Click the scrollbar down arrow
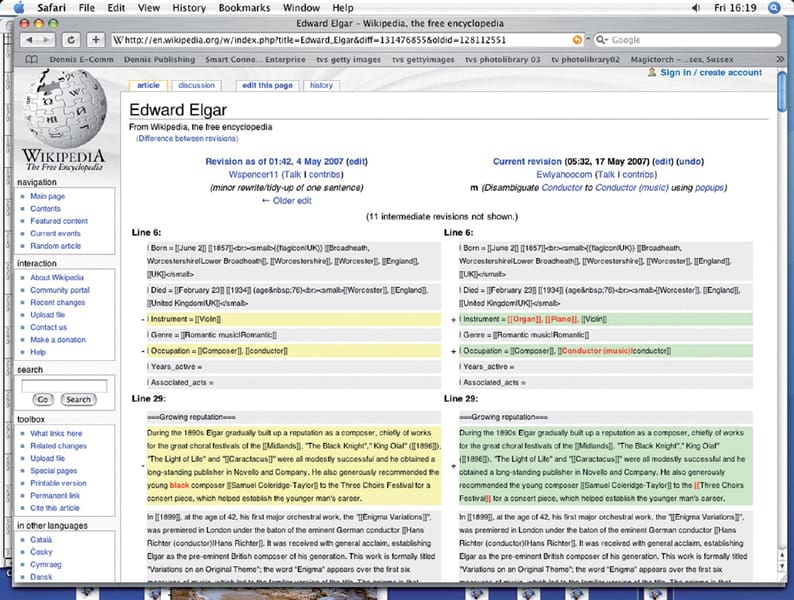The height and width of the screenshot is (600, 794). point(782,567)
